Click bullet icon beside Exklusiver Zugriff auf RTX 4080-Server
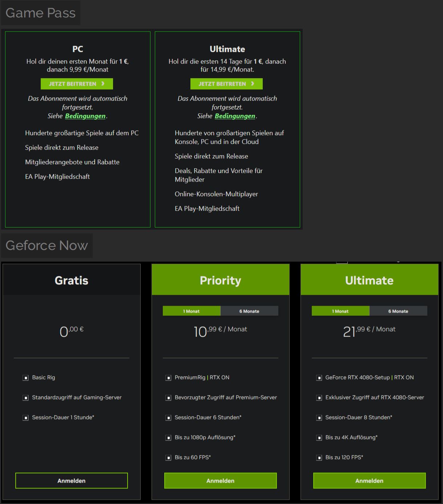This screenshot has width=443, height=504. pos(319,398)
